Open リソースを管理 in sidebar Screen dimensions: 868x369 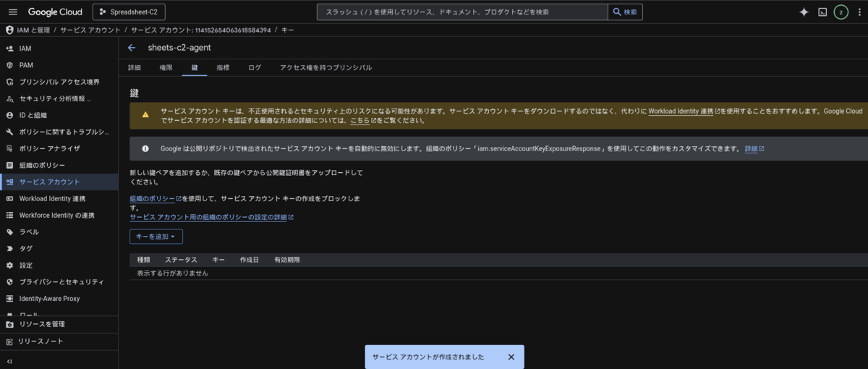click(59, 324)
